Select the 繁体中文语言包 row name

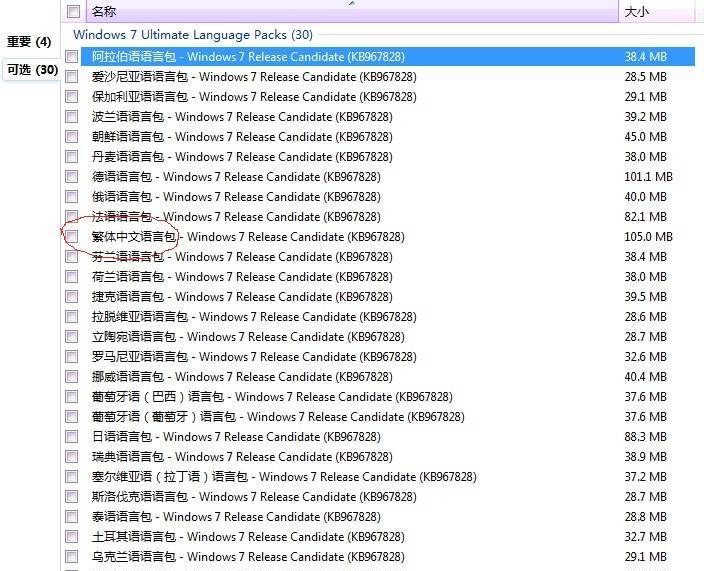pyautogui.click(x=248, y=237)
